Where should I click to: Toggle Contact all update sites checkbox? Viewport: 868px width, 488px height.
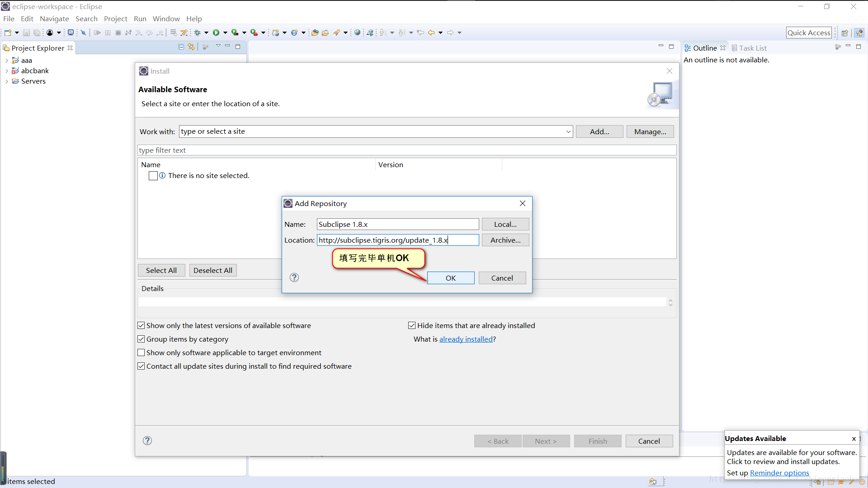pos(141,366)
